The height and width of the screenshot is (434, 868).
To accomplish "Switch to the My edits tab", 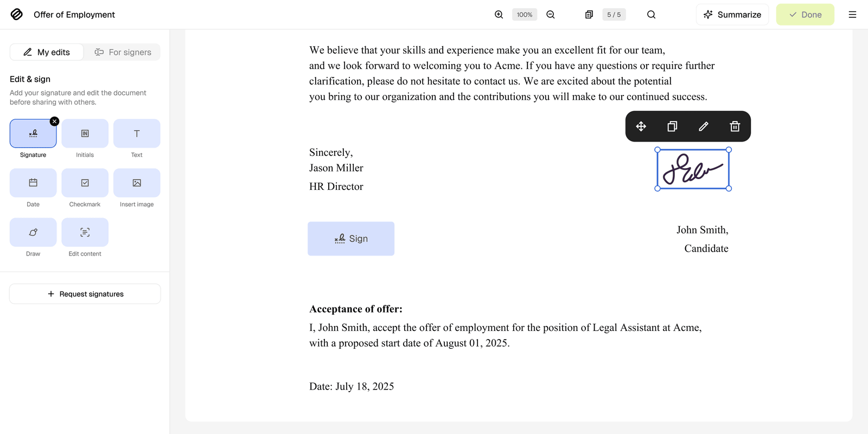I will pos(47,52).
